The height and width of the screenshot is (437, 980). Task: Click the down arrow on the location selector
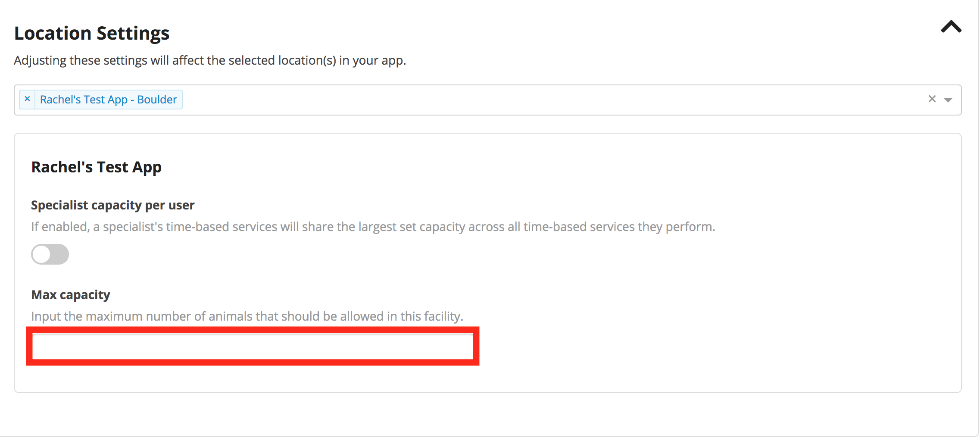(x=948, y=100)
